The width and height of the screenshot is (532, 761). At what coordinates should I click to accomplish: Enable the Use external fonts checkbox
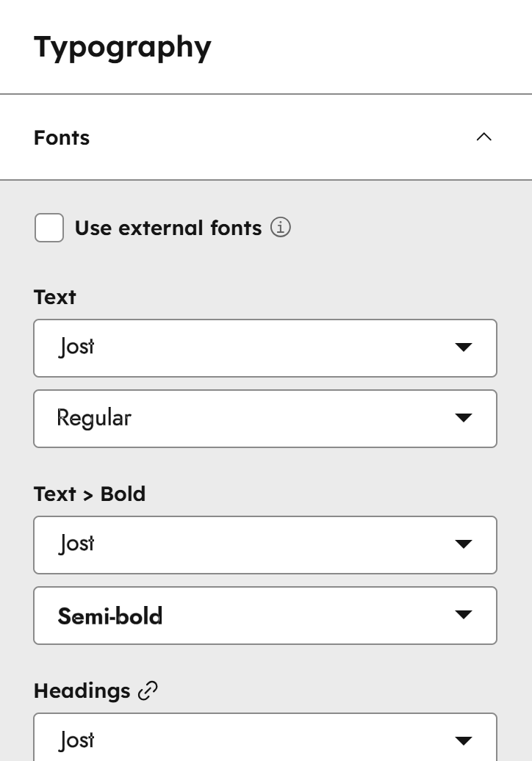pos(48,228)
